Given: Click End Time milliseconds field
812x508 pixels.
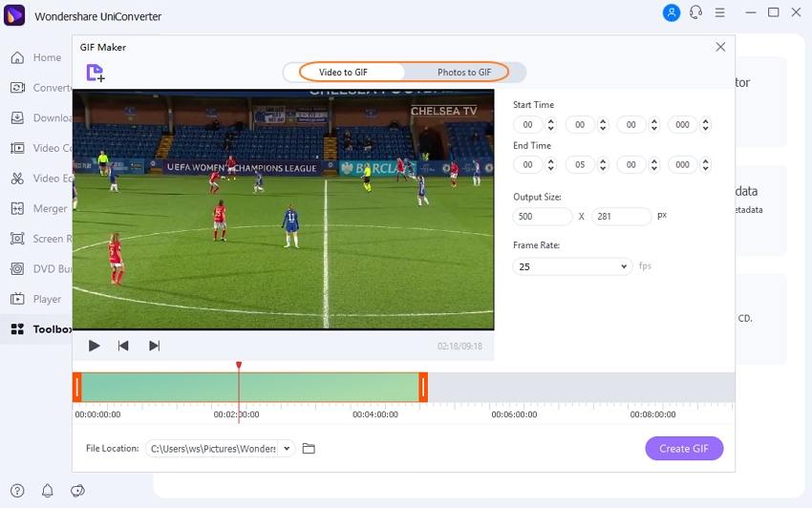Looking at the screenshot, I should click(x=682, y=164).
